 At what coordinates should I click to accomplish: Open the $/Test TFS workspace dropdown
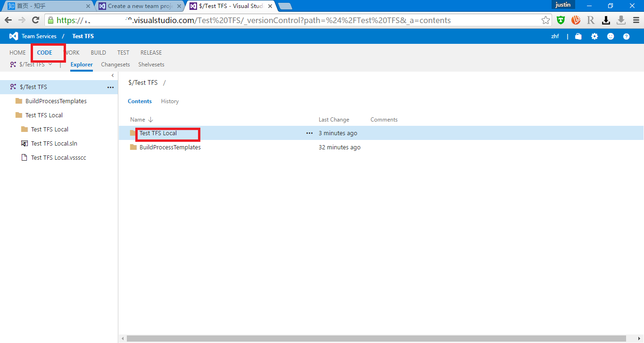click(50, 64)
